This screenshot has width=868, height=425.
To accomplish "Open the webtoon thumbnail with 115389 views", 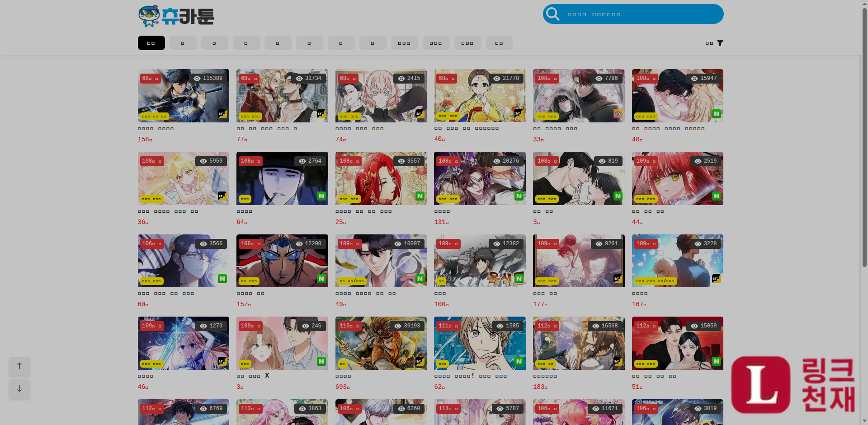I will (x=184, y=96).
